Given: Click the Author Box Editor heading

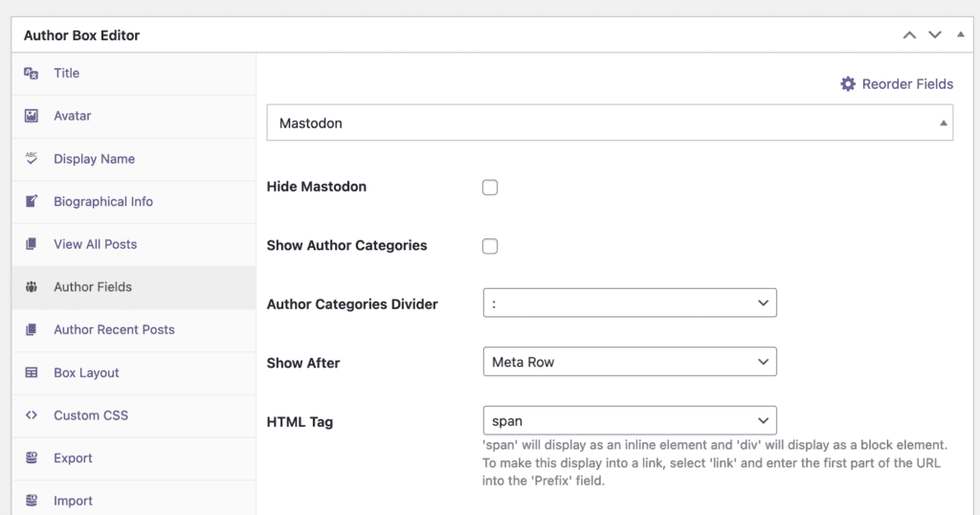Looking at the screenshot, I should tap(81, 35).
